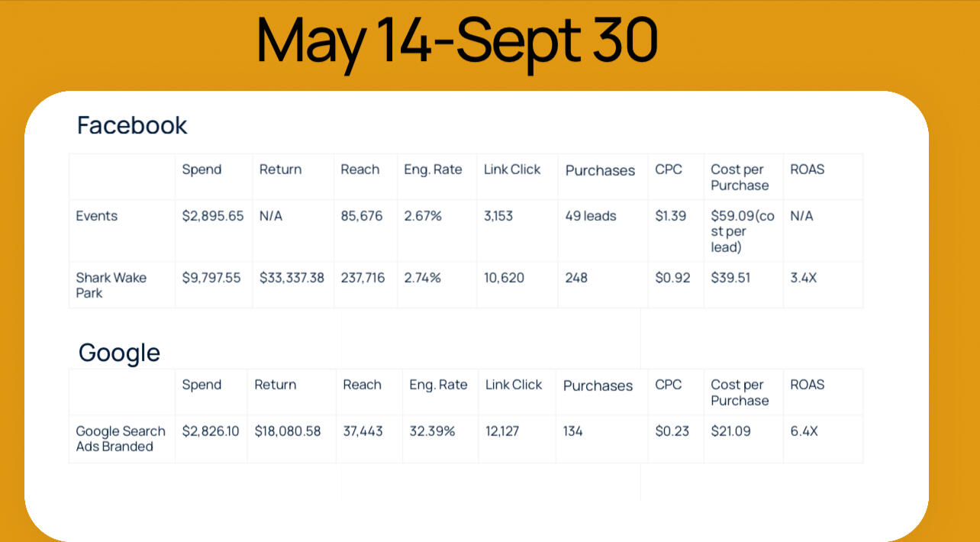Select the $18,080.58 Google return cell
Image resolution: width=980 pixels, height=542 pixels.
pyautogui.click(x=288, y=431)
